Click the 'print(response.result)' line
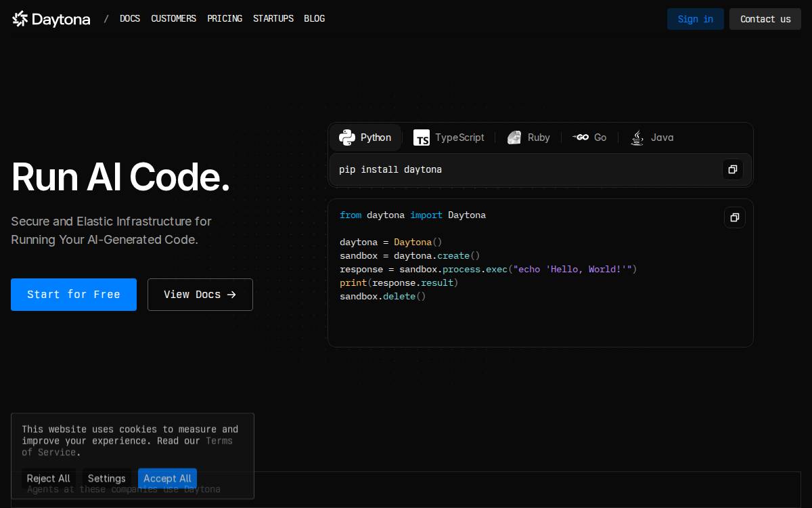Viewport: 812px width, 508px height. [399, 282]
